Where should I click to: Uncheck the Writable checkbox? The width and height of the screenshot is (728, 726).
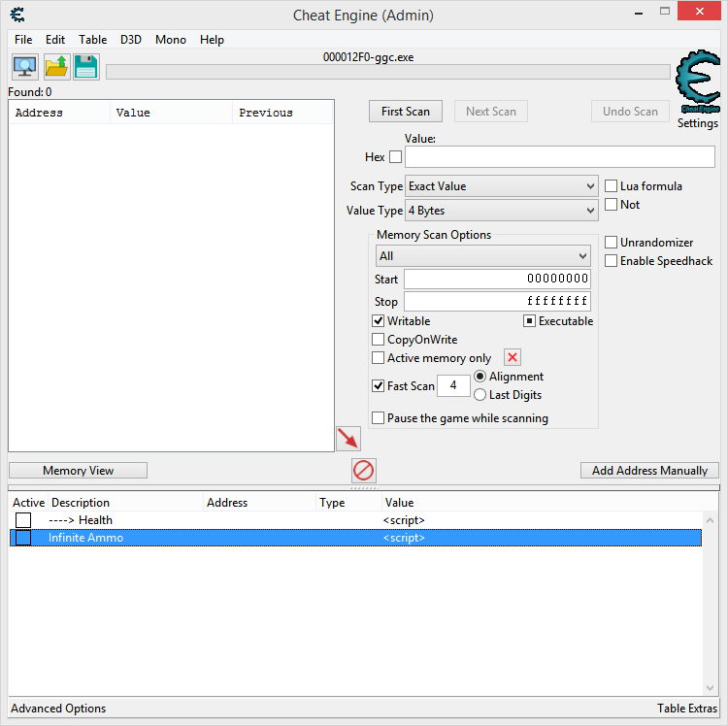pos(379,320)
